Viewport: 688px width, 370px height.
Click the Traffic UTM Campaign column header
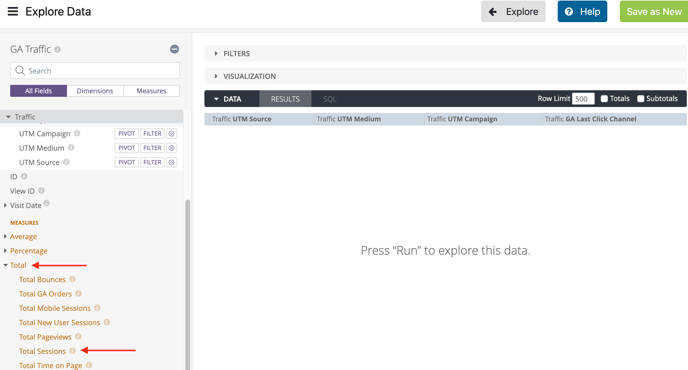click(x=484, y=119)
